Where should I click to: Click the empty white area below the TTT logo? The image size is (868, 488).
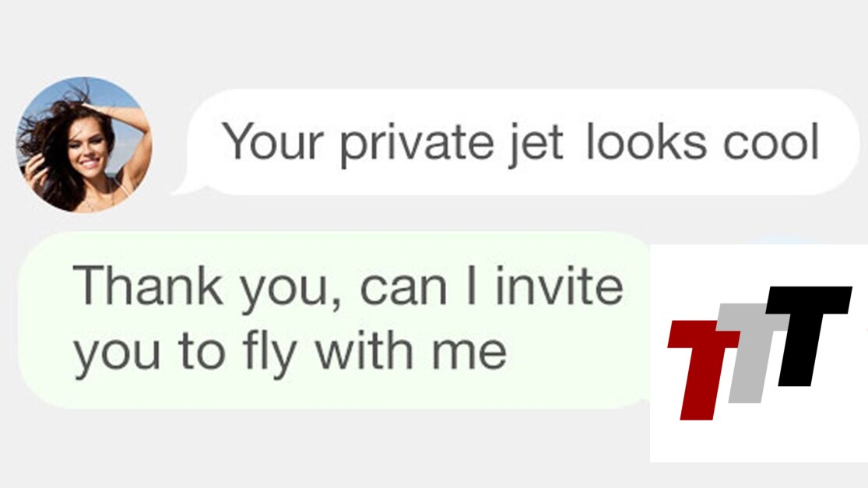tap(759, 440)
